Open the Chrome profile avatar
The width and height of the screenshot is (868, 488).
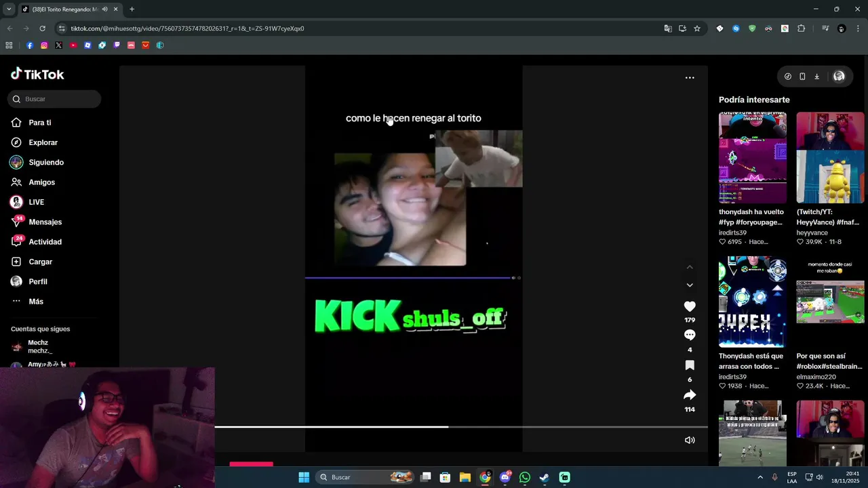[x=842, y=28]
